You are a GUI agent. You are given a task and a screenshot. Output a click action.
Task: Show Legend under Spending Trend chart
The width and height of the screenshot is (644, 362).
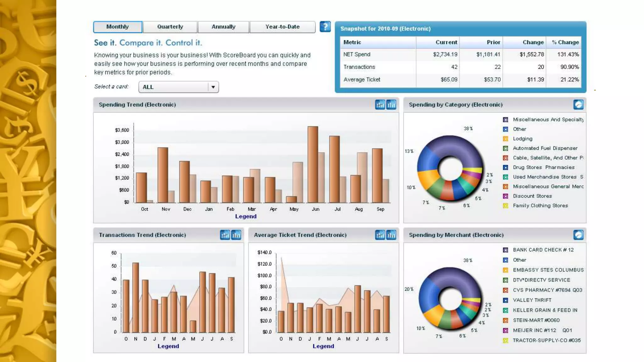pos(246,216)
